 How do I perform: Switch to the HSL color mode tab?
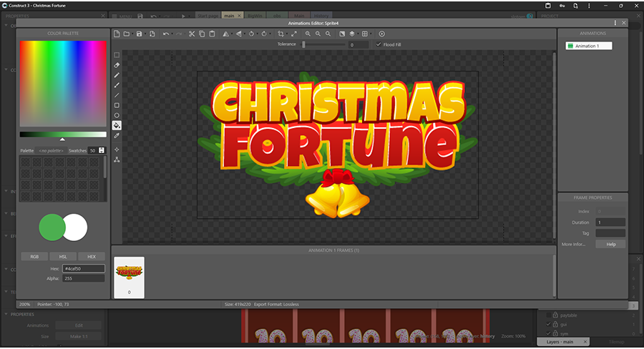62,256
